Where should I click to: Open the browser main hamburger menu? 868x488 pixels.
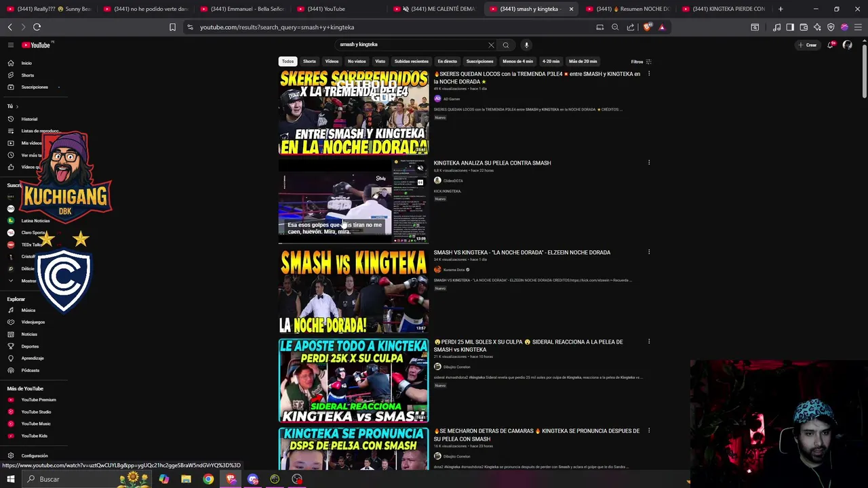pos(859,27)
